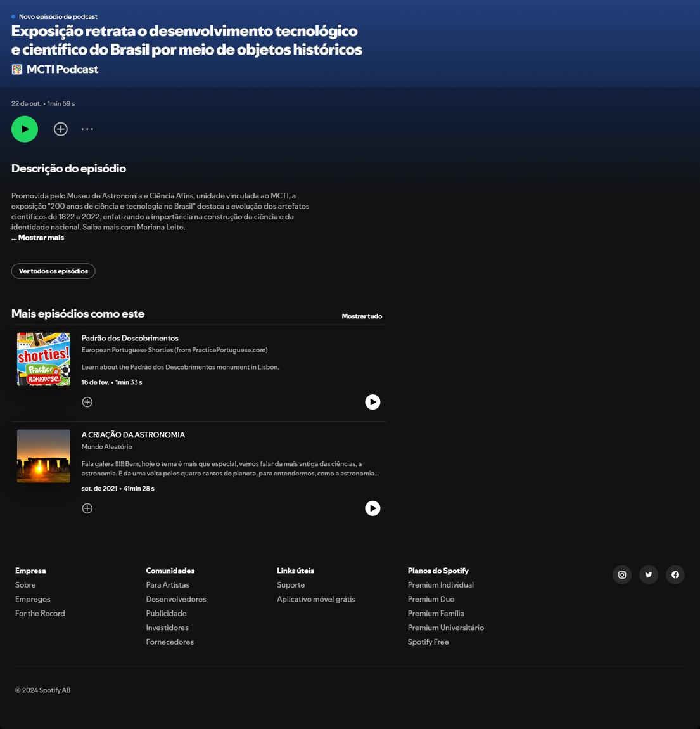Open the Suporte page under Links úteis

coord(291,584)
